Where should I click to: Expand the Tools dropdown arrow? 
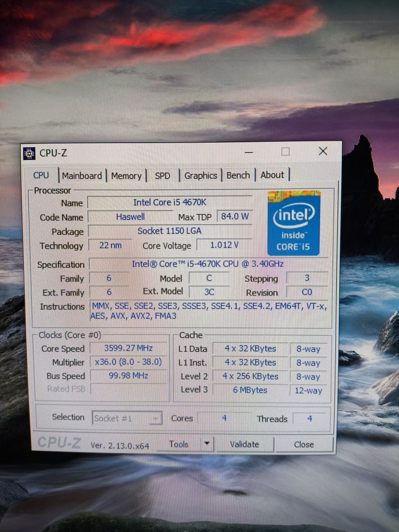(x=207, y=444)
